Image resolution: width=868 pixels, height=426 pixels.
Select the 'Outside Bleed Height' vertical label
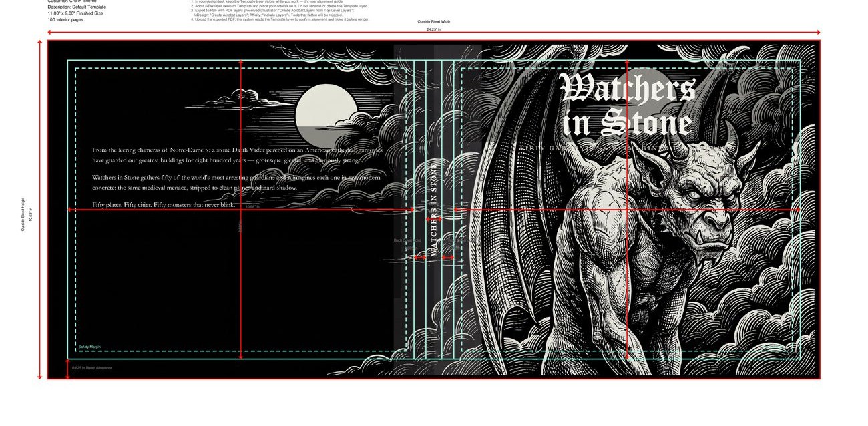coord(23,214)
